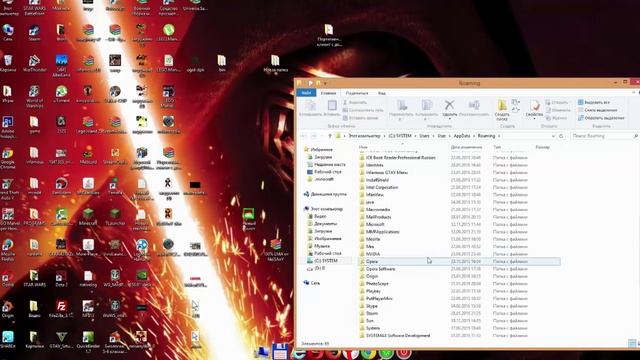Click the refresh icon next to address bar

pyautogui.click(x=561, y=136)
